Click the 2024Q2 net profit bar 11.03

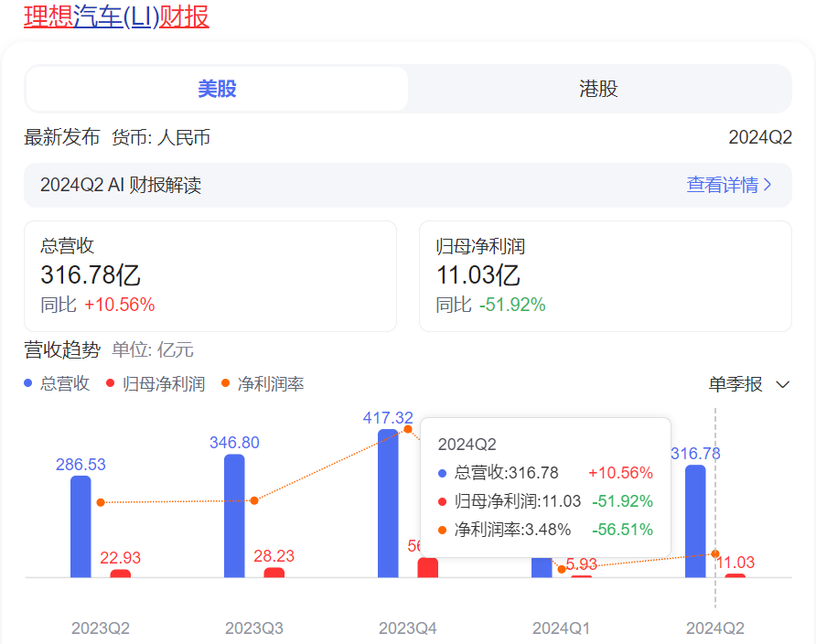735,575
